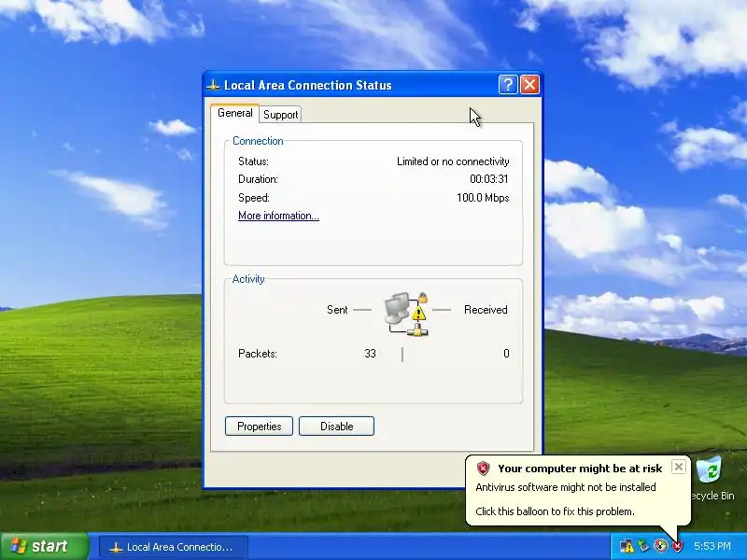
Task: Click 'Antivirus software might not be installed' text
Action: tap(566, 487)
